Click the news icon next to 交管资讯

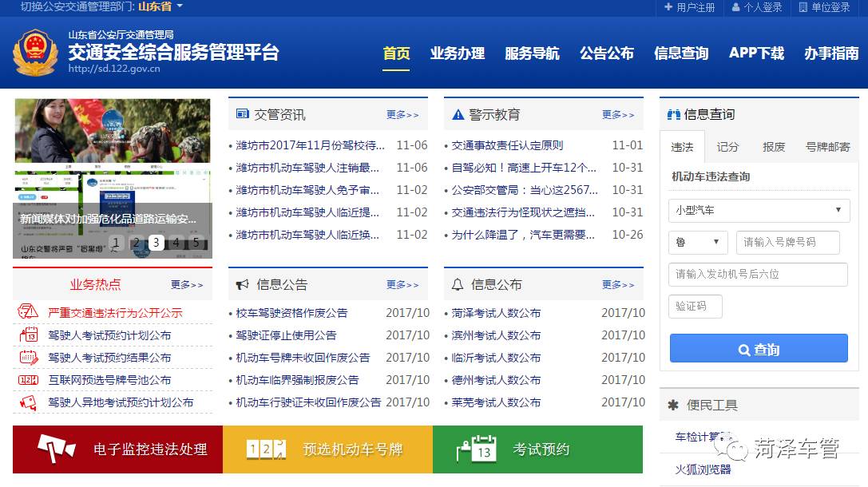241,113
